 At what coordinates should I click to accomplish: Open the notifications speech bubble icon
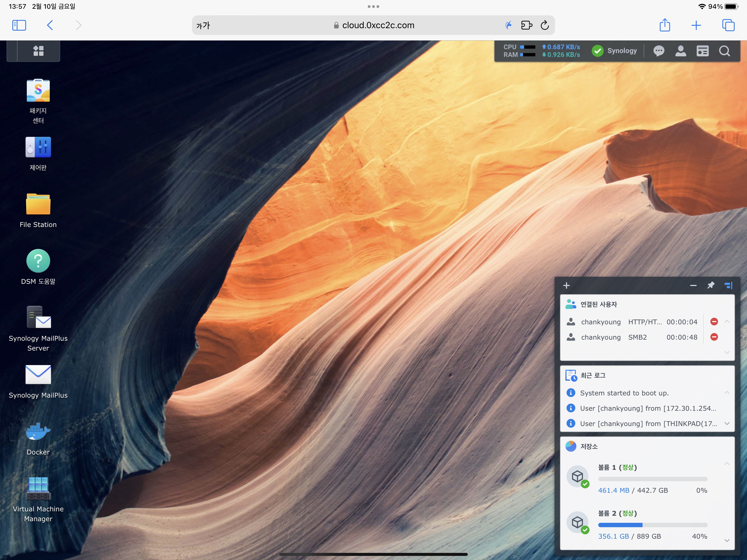point(658,51)
